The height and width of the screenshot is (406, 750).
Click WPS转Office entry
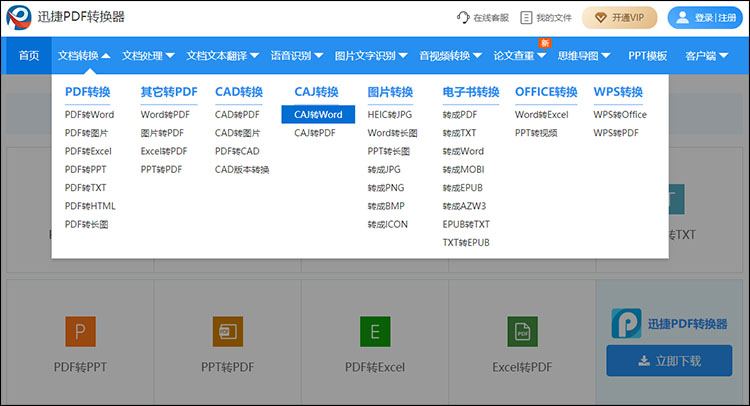pos(620,115)
